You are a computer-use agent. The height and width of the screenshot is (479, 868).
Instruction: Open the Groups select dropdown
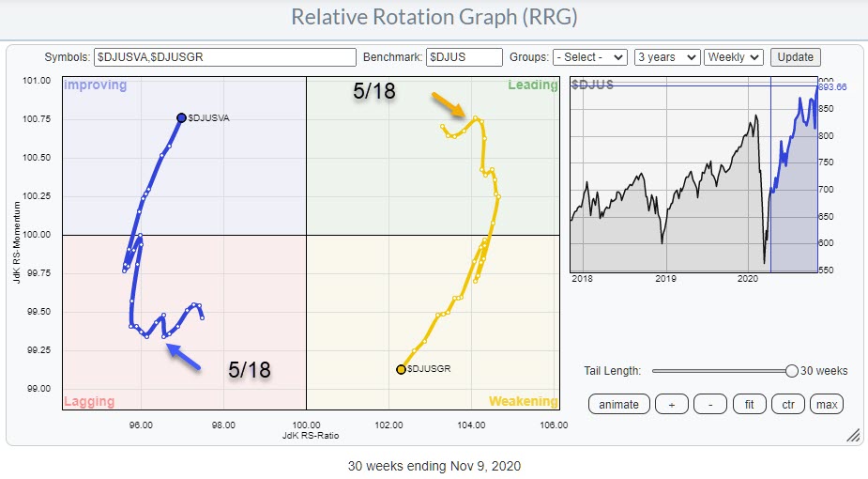click(590, 57)
